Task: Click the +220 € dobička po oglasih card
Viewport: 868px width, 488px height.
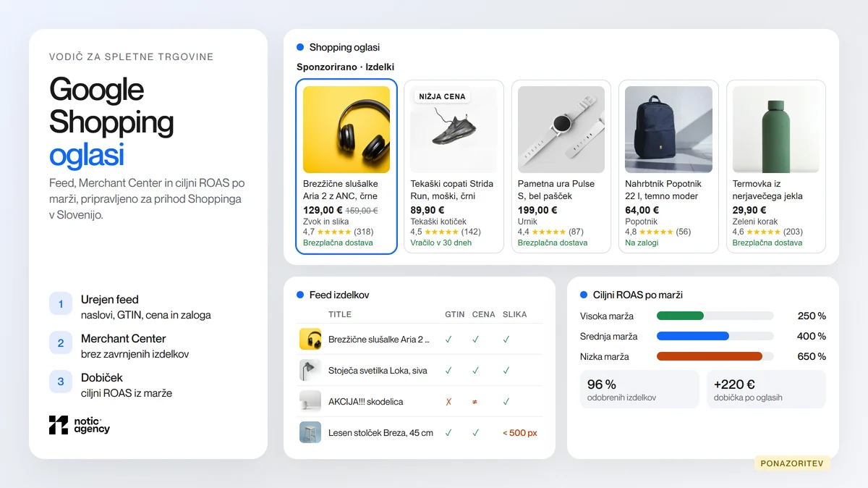Action: [x=766, y=390]
